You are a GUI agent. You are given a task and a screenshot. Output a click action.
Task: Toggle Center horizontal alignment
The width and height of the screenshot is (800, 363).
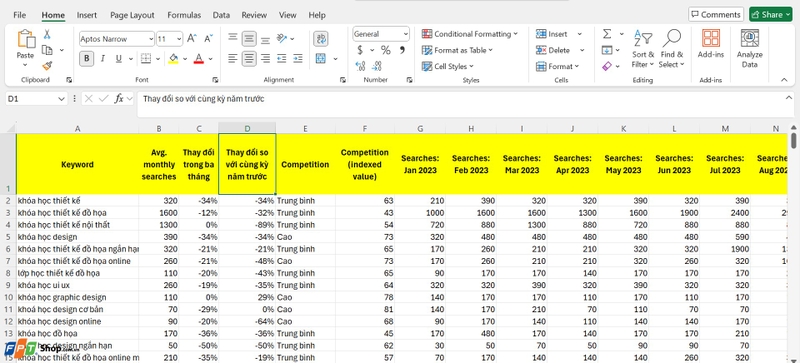[x=249, y=59]
